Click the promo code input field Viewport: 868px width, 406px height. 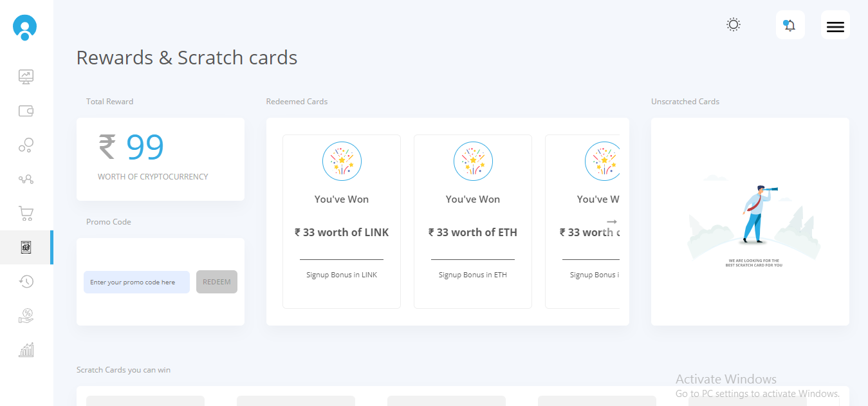coord(136,282)
